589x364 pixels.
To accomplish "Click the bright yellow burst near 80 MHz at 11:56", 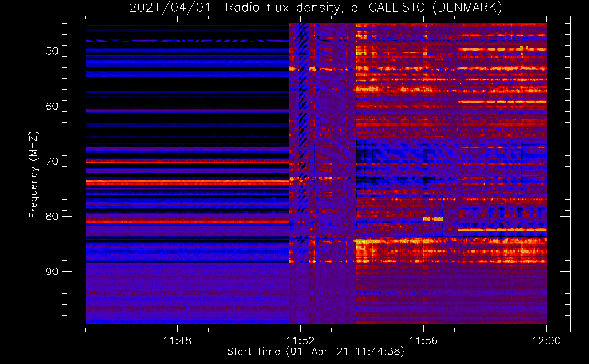I will (x=433, y=219).
